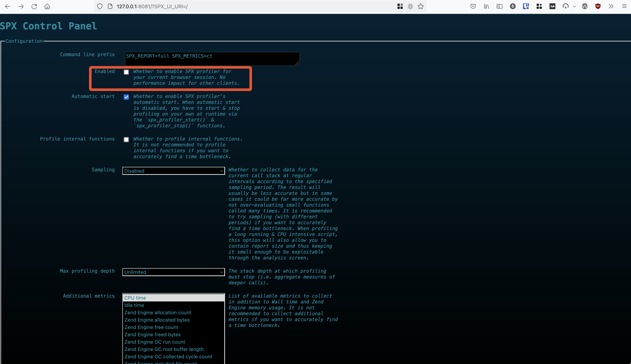Tick the Enabled checkbox

pos(126,72)
